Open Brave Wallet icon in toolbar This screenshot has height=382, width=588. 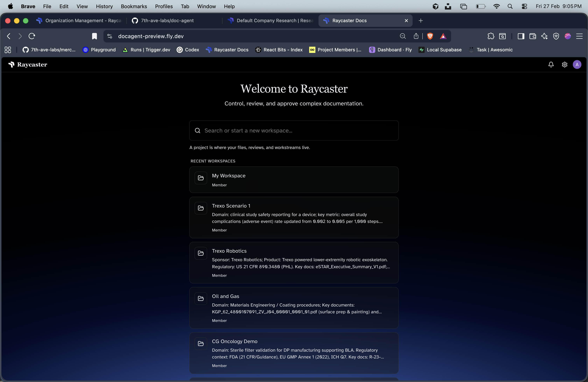(x=532, y=36)
